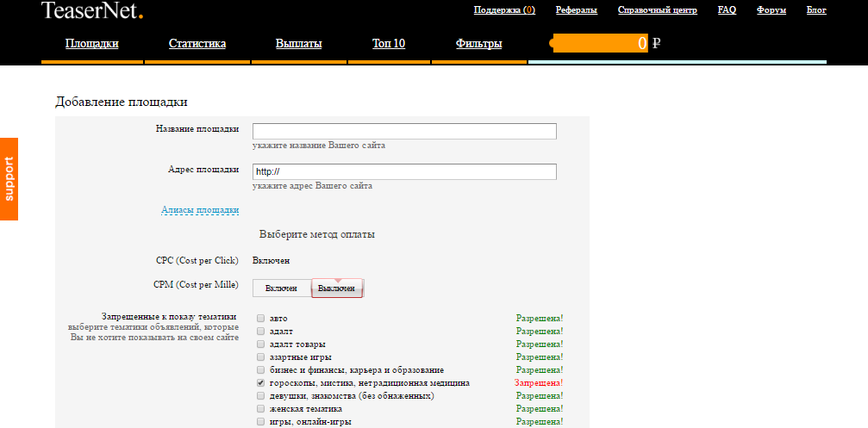Open the FAQ link
The height and width of the screenshot is (428, 868).
click(x=727, y=10)
